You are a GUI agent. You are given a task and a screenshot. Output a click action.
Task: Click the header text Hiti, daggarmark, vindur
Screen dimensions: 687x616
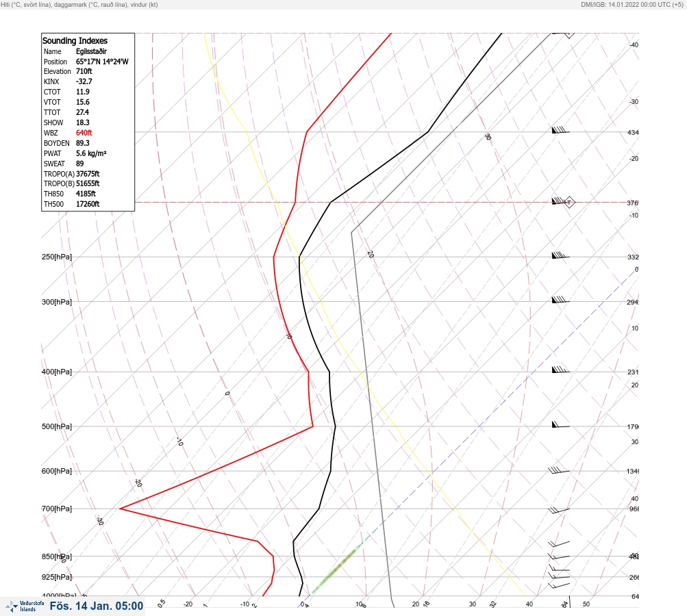pyautogui.click(x=79, y=4)
